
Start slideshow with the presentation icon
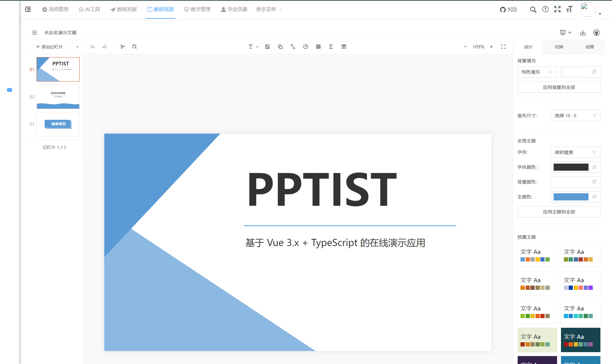tap(563, 33)
